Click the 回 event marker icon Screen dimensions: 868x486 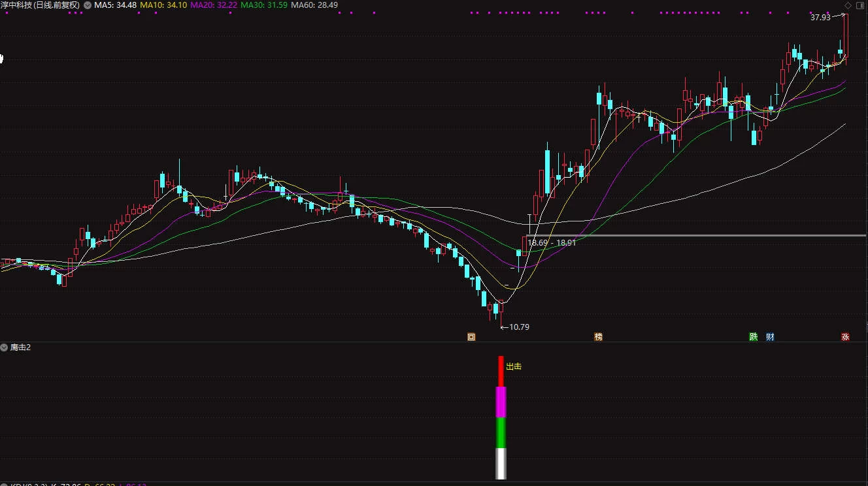point(471,337)
